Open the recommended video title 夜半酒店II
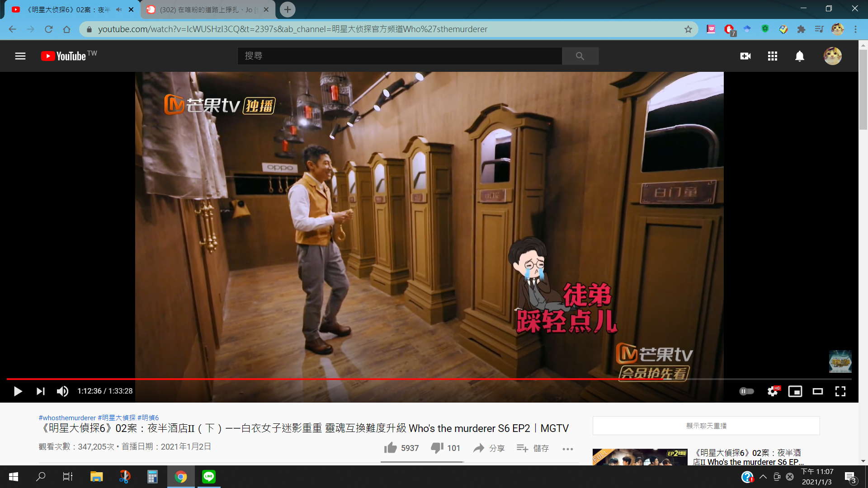The height and width of the screenshot is (488, 868). point(748,457)
